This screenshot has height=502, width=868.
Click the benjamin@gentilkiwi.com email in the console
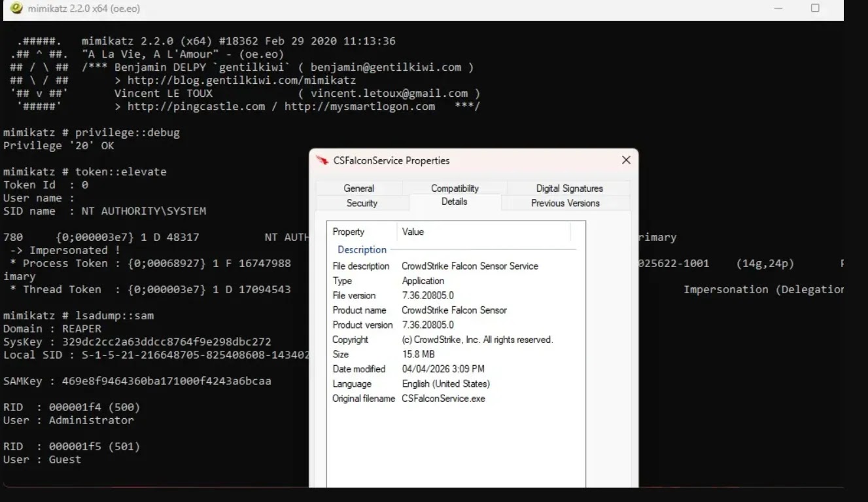point(386,67)
